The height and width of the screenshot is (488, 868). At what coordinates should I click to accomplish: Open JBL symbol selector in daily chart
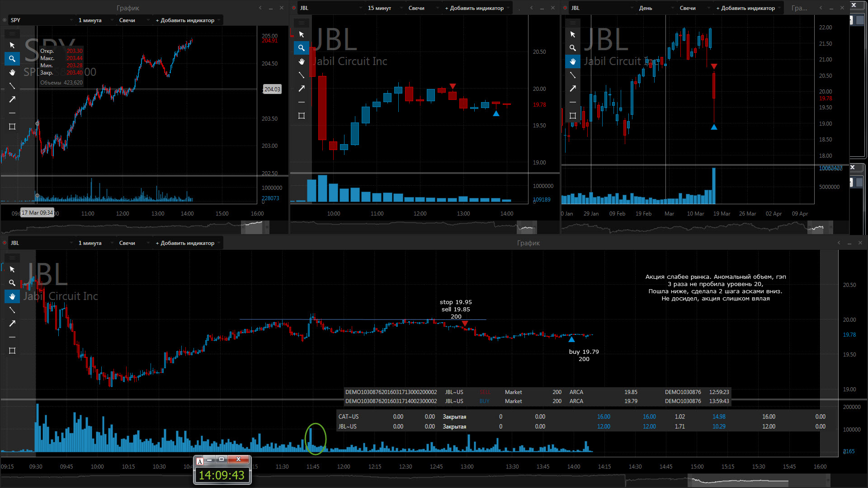point(602,8)
